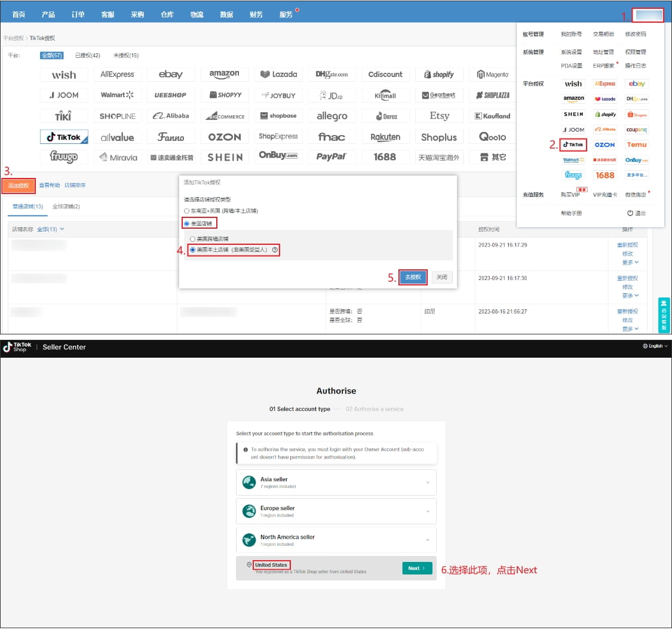This screenshot has height=630, width=672.
Task: Click the TikTok platform logo in grid
Action: pos(64,137)
